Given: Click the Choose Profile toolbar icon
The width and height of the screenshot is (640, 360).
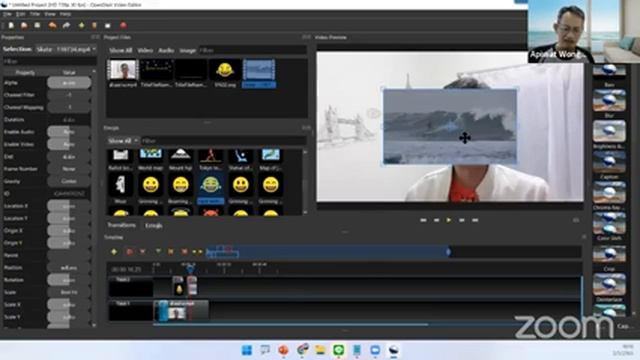Looking at the screenshot, I should click(x=94, y=25).
